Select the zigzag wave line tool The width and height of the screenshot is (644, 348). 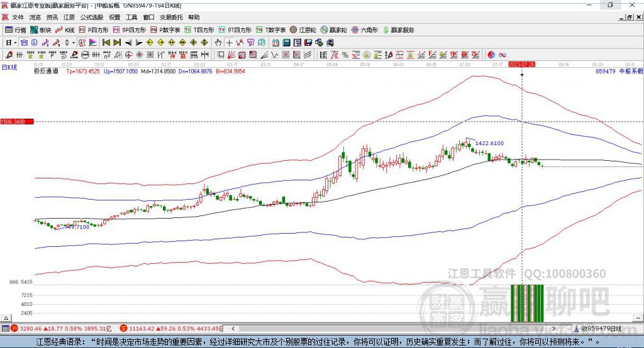pyautogui.click(x=275, y=55)
